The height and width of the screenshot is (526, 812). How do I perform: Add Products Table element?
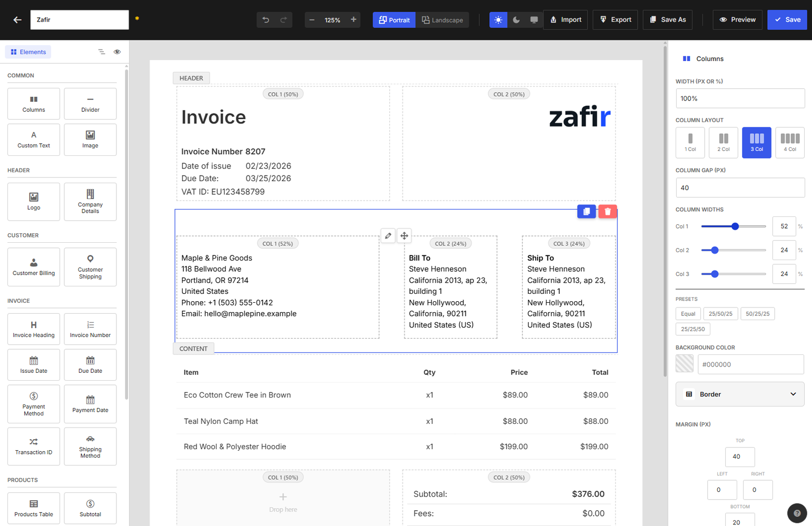(34, 508)
